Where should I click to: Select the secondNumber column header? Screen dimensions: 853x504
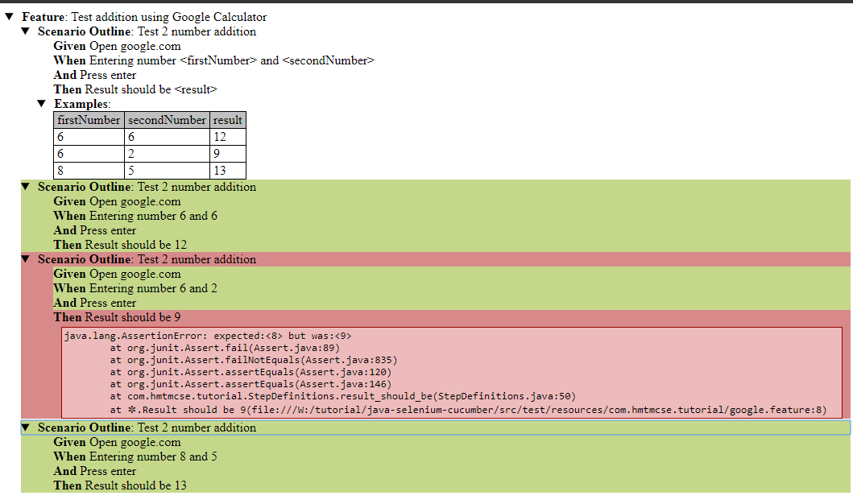[167, 119]
